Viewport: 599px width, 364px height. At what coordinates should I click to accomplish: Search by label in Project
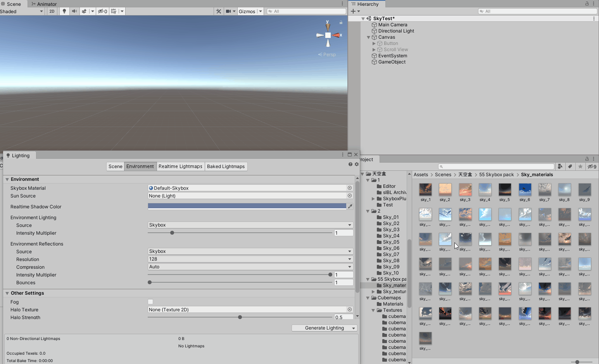[570, 167]
